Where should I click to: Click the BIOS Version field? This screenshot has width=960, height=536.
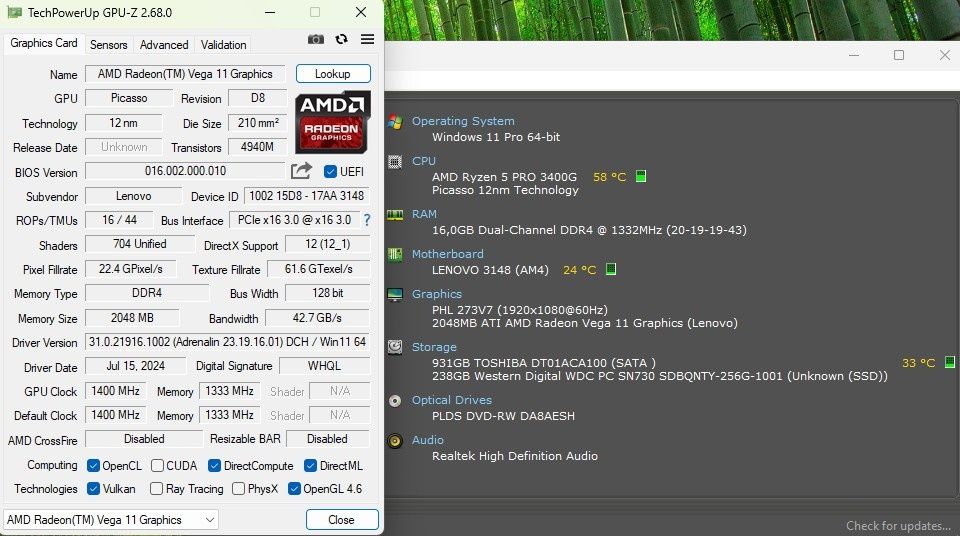[185, 171]
